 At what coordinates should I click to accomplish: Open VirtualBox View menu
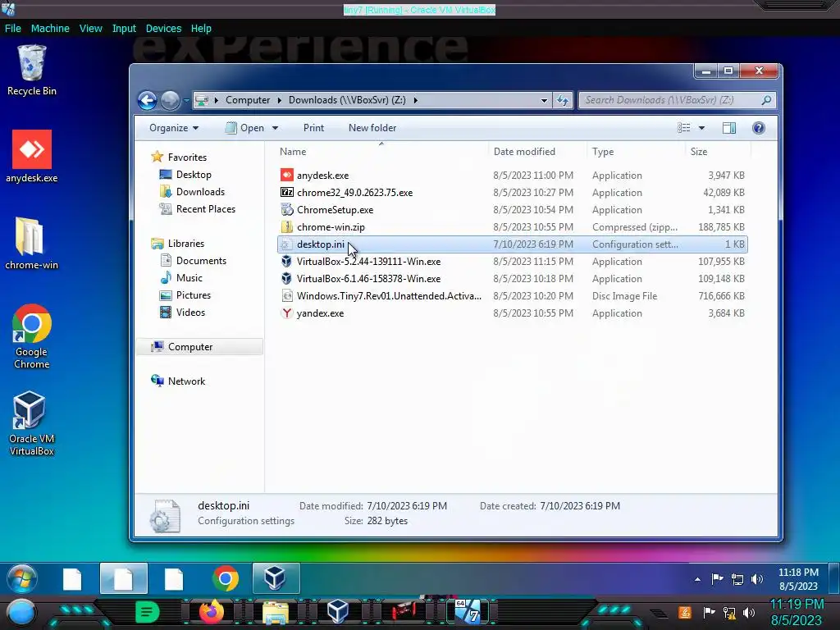click(90, 29)
